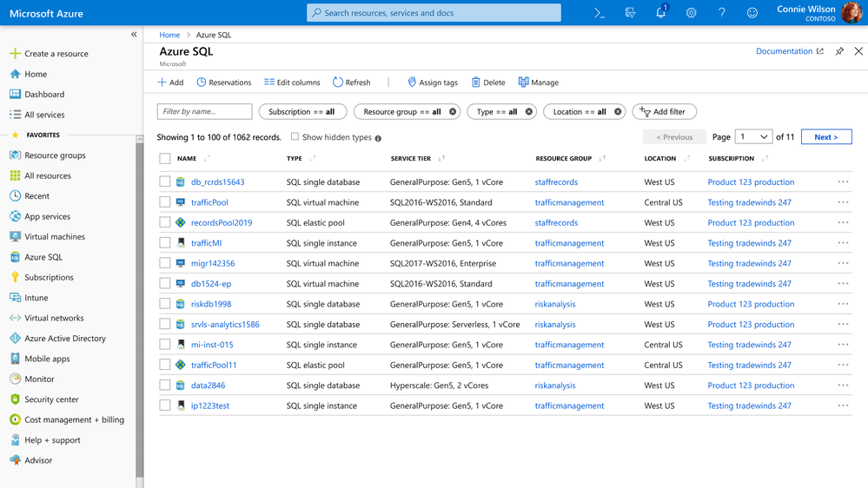Click the Monitor sidebar icon
This screenshot has width=868, height=488.
[15, 379]
